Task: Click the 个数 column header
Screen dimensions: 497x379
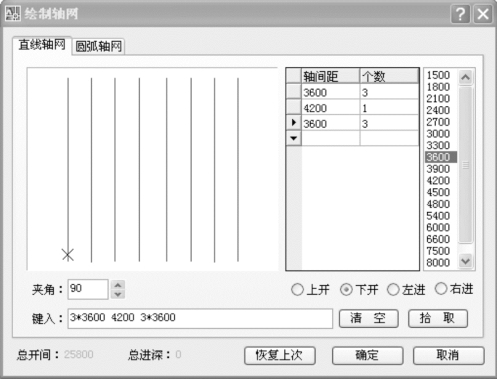Action: click(389, 76)
